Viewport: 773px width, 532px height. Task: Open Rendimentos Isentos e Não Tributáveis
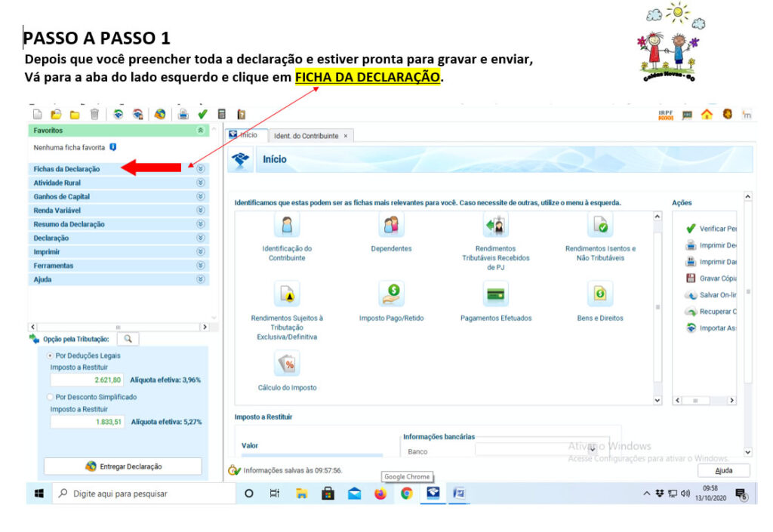point(600,226)
